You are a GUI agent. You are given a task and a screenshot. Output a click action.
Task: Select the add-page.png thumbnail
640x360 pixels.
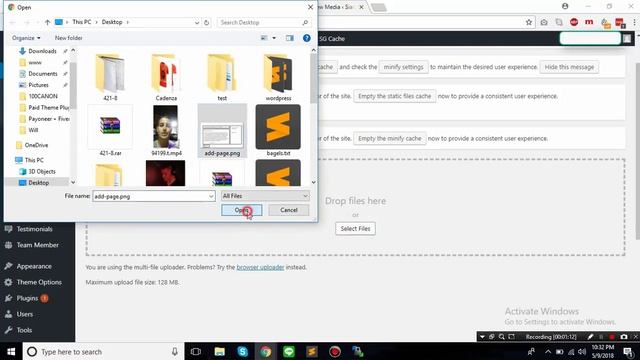click(222, 131)
